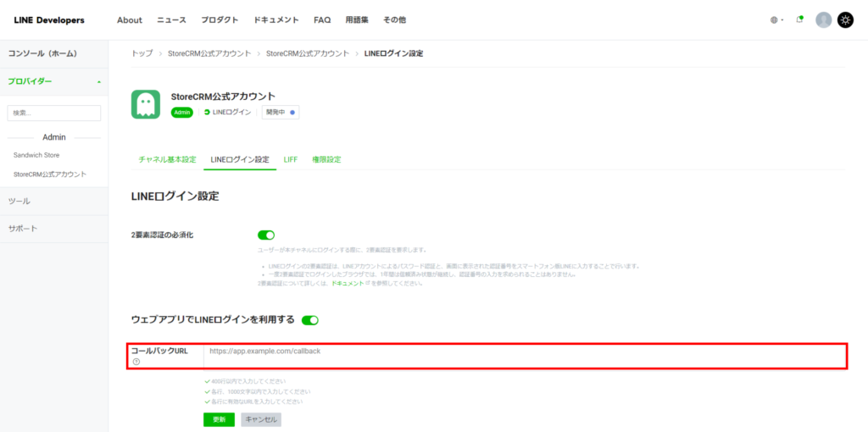Screen dimensions: 868x432
Task: Open the 用語集 menu item
Action: [x=357, y=20]
